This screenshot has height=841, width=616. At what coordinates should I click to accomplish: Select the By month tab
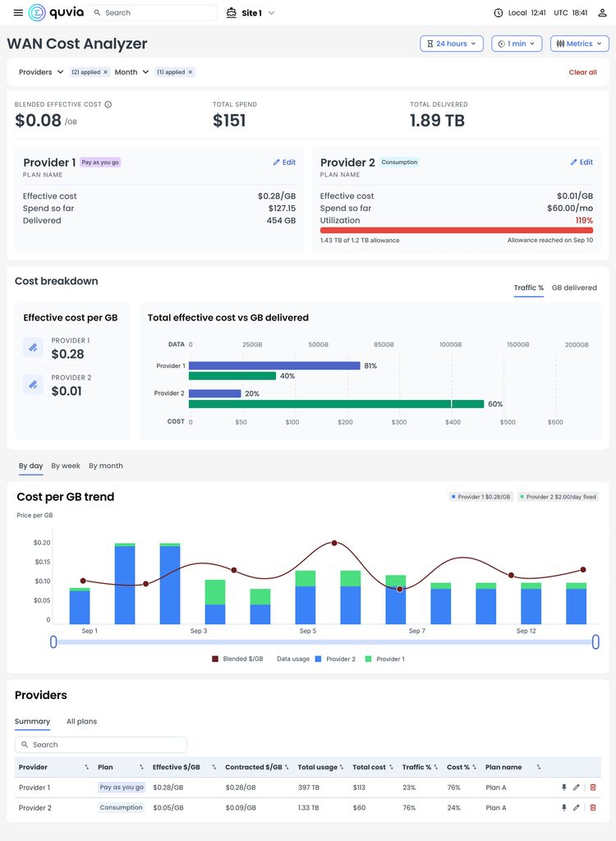pyautogui.click(x=106, y=466)
